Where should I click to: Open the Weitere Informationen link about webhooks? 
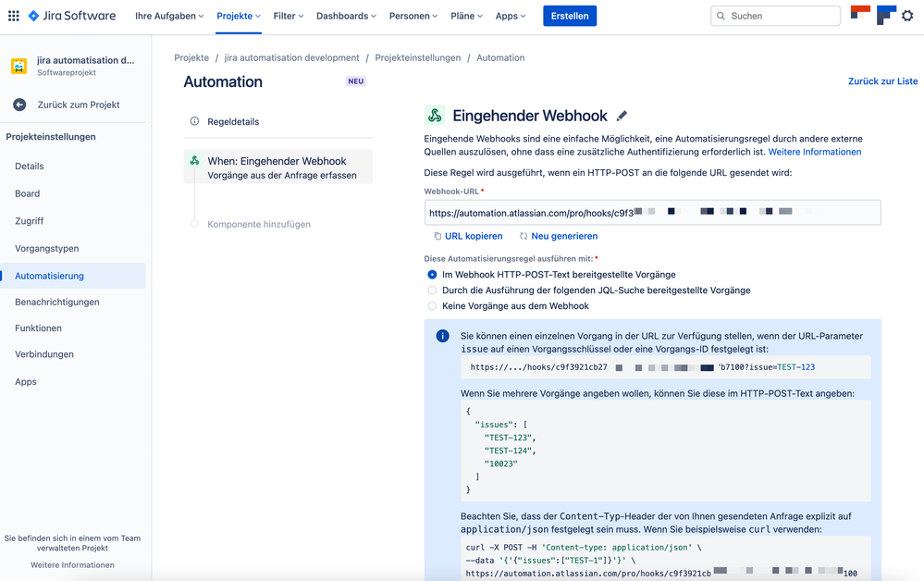pyautogui.click(x=815, y=152)
